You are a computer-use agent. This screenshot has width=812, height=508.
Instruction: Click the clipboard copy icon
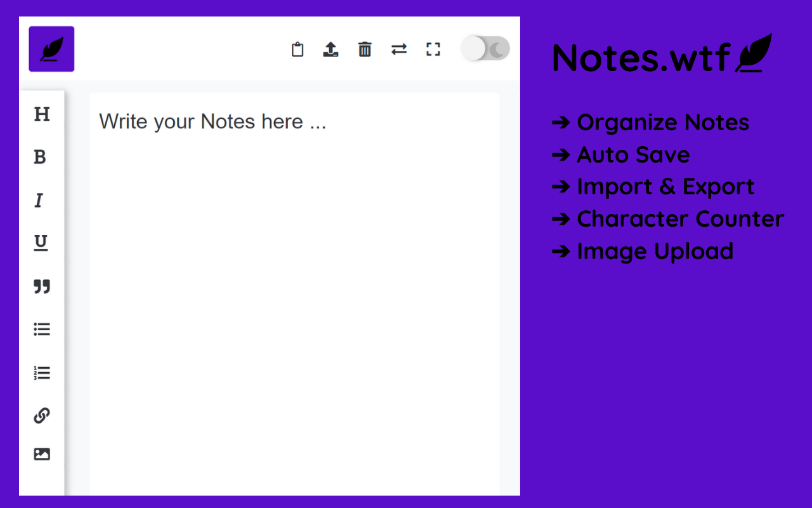[x=298, y=50]
